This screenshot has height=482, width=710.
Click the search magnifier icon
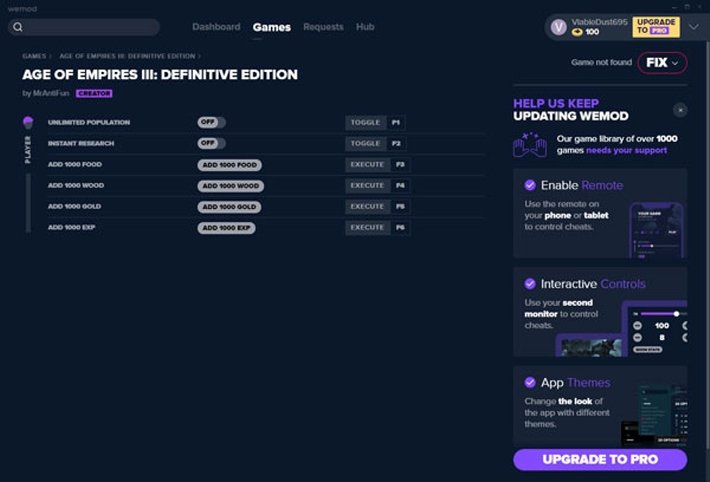18,27
